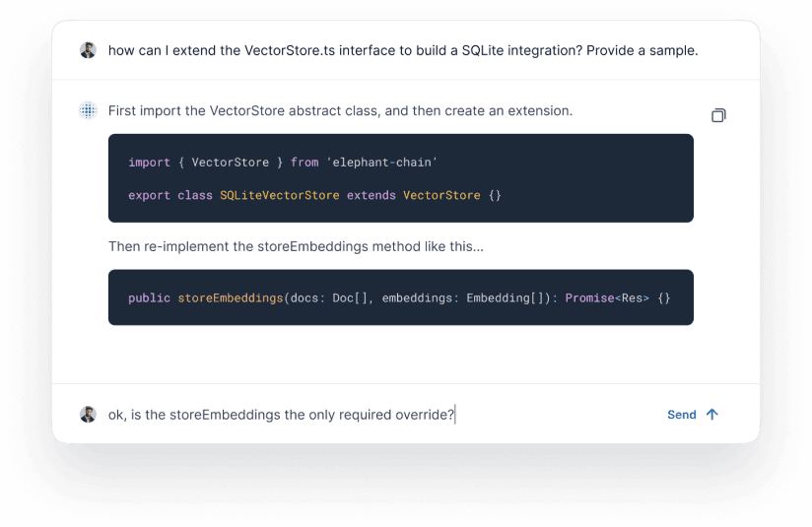Screen dimensions: 812x527
Task: Click the text "Then re-implement the storeEmbeddings method"
Action: (296, 246)
